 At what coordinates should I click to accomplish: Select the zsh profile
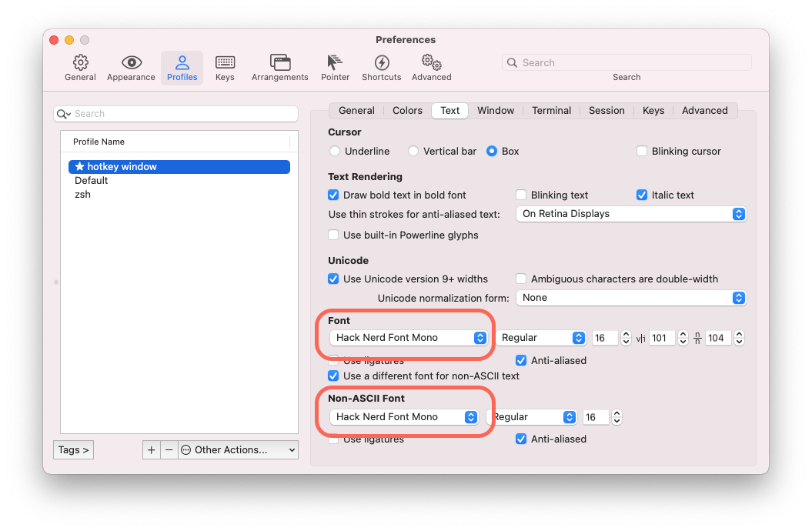tap(179, 195)
